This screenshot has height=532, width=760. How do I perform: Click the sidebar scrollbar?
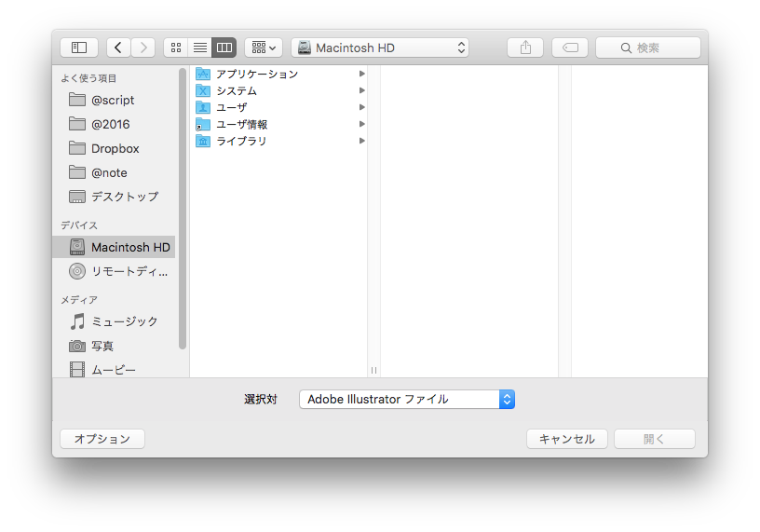coord(183,209)
